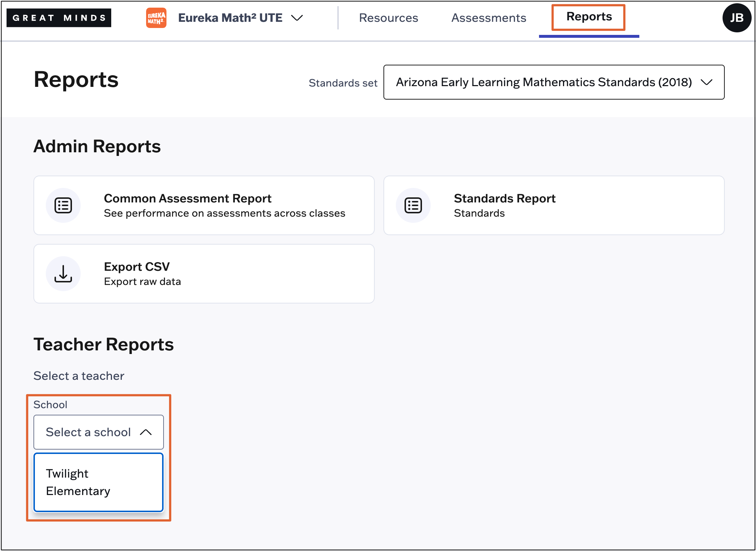The image size is (756, 551).
Task: Click the School field label
Action: [x=50, y=405]
